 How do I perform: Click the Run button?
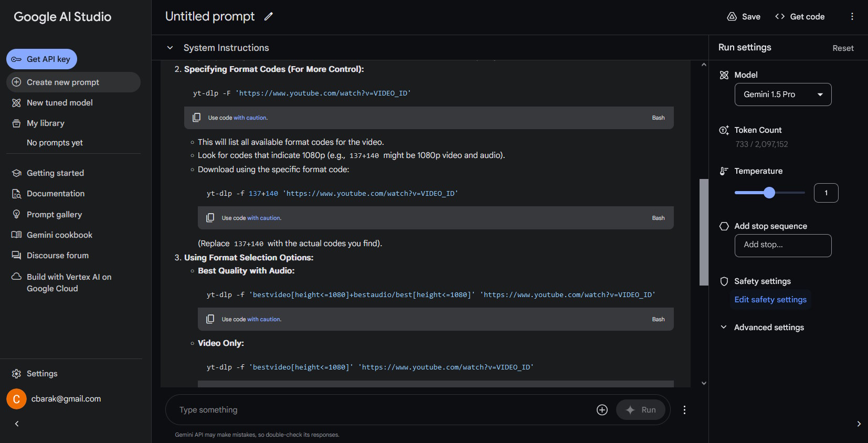click(641, 410)
